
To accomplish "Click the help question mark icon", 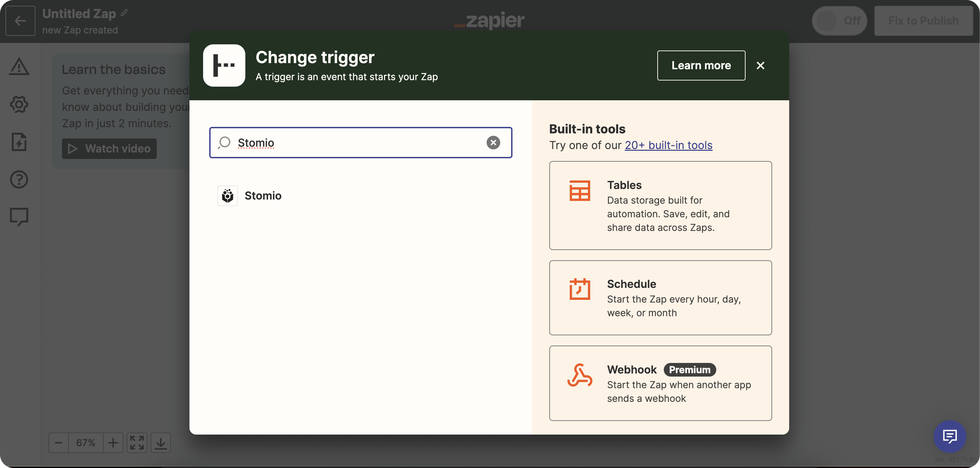I will pyautogui.click(x=19, y=179).
